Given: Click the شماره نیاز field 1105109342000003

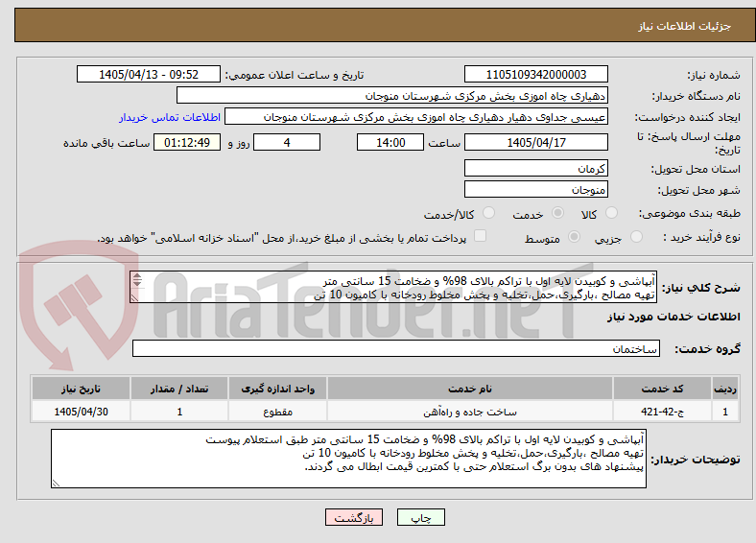Looking at the screenshot, I should pyautogui.click(x=536, y=74).
